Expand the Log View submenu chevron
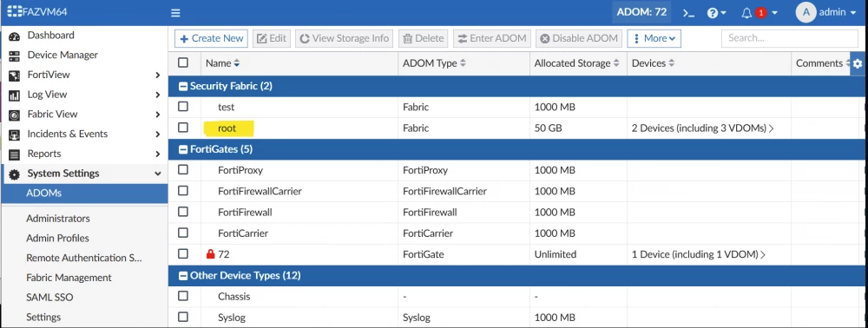The height and width of the screenshot is (328, 868). [x=158, y=95]
